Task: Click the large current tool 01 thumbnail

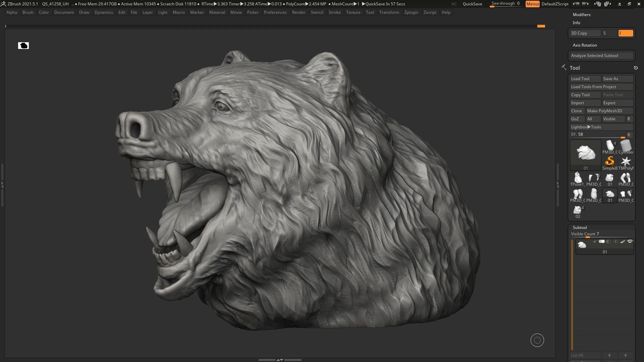Action: point(586,155)
